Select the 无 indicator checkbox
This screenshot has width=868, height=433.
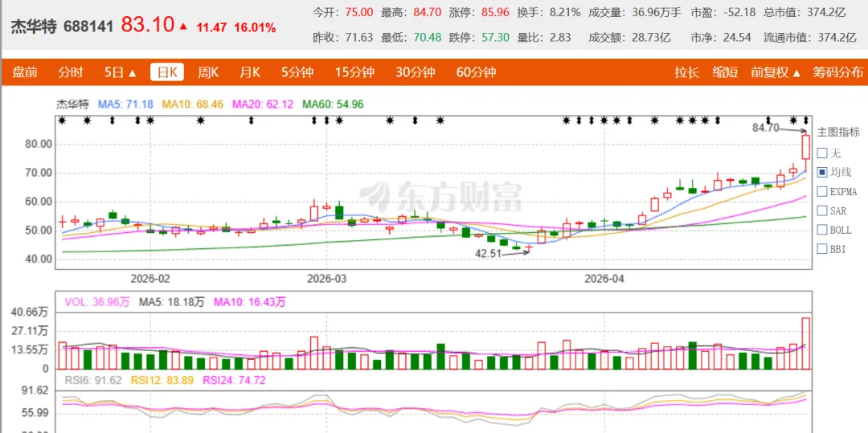[x=822, y=153]
